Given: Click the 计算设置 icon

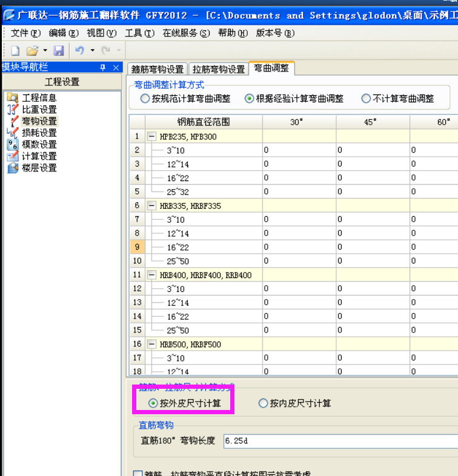Looking at the screenshot, I should click(x=13, y=156).
